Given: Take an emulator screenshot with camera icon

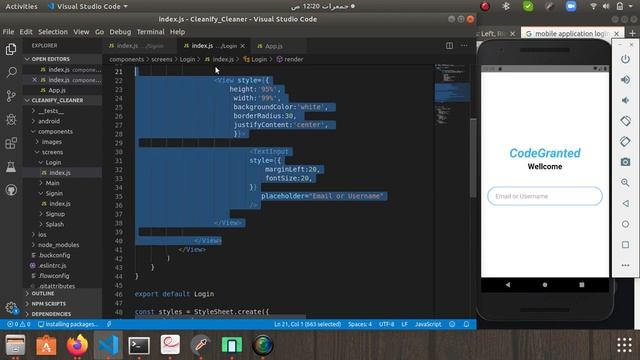Looking at the screenshot, I should coord(625,162).
